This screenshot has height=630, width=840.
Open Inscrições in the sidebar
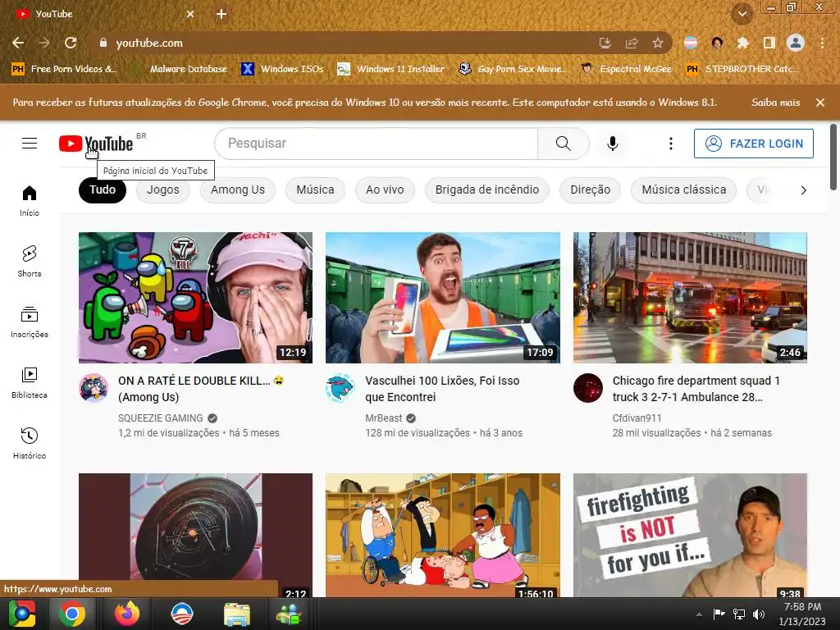tap(30, 322)
